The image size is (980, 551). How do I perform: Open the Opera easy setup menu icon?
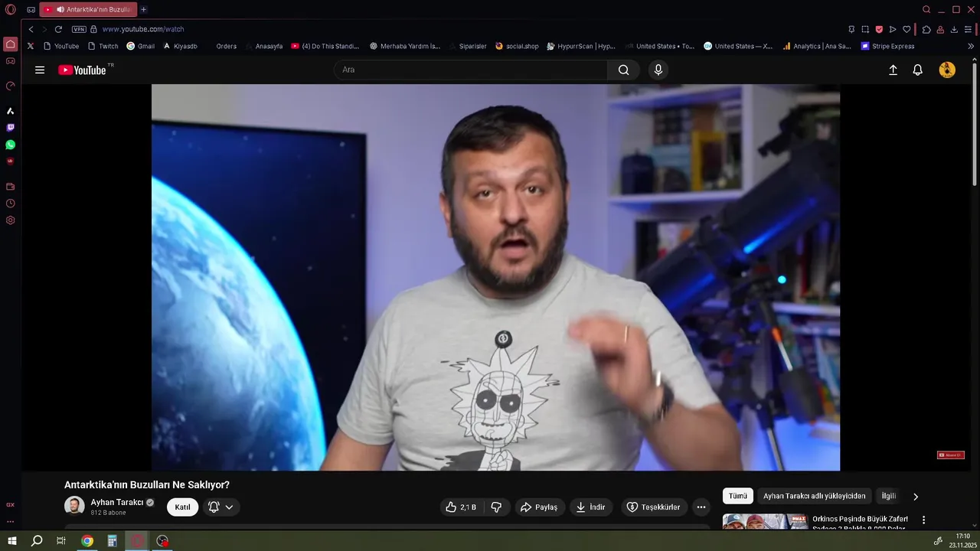(968, 29)
